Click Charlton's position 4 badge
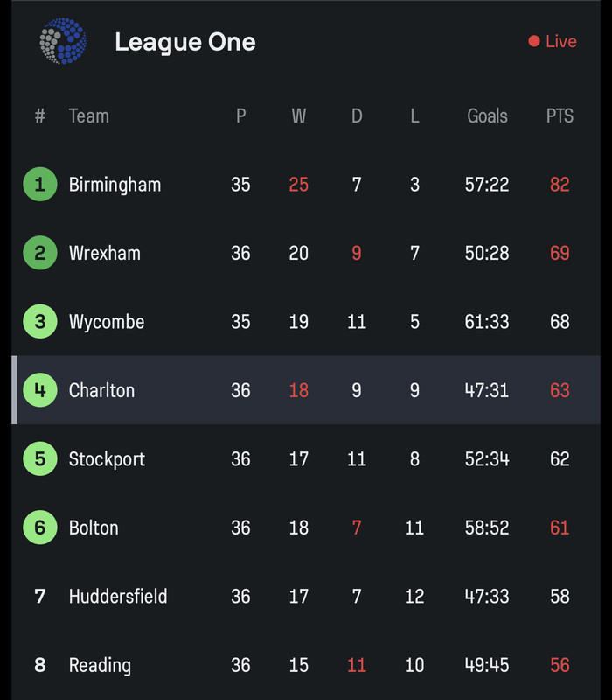 39,390
